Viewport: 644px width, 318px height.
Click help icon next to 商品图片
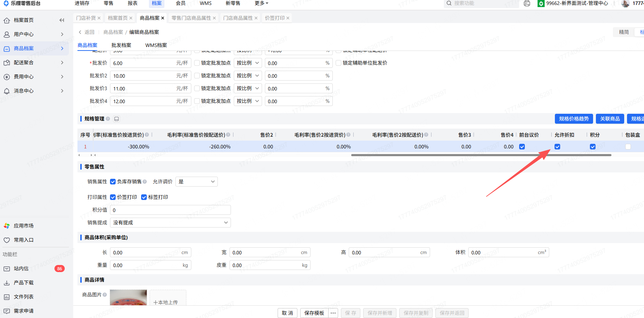(x=105, y=295)
